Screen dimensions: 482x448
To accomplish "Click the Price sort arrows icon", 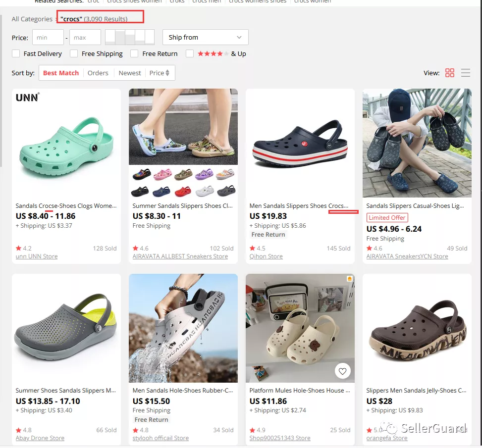I will tap(167, 73).
